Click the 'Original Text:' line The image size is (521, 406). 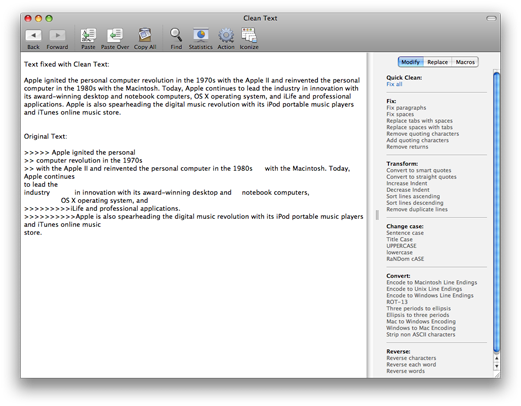click(45, 136)
